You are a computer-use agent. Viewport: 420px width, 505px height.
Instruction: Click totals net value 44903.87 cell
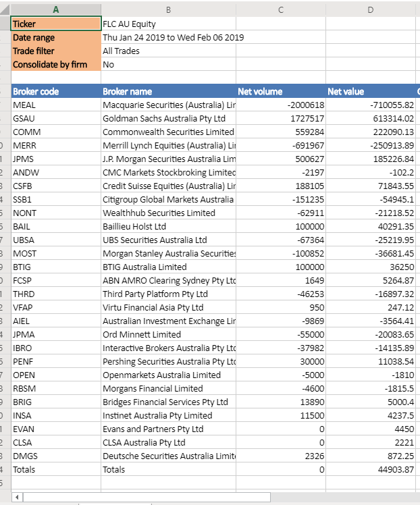371,470
